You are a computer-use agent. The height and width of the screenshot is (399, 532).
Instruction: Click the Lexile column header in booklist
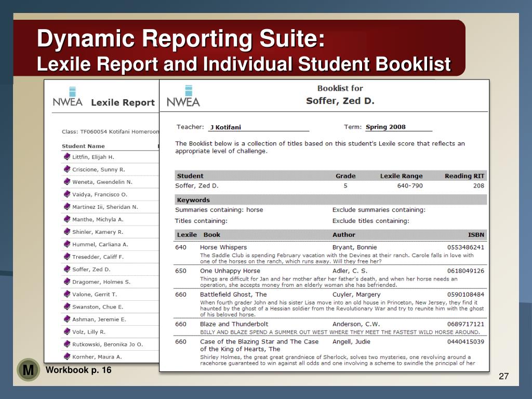pyautogui.click(x=187, y=235)
